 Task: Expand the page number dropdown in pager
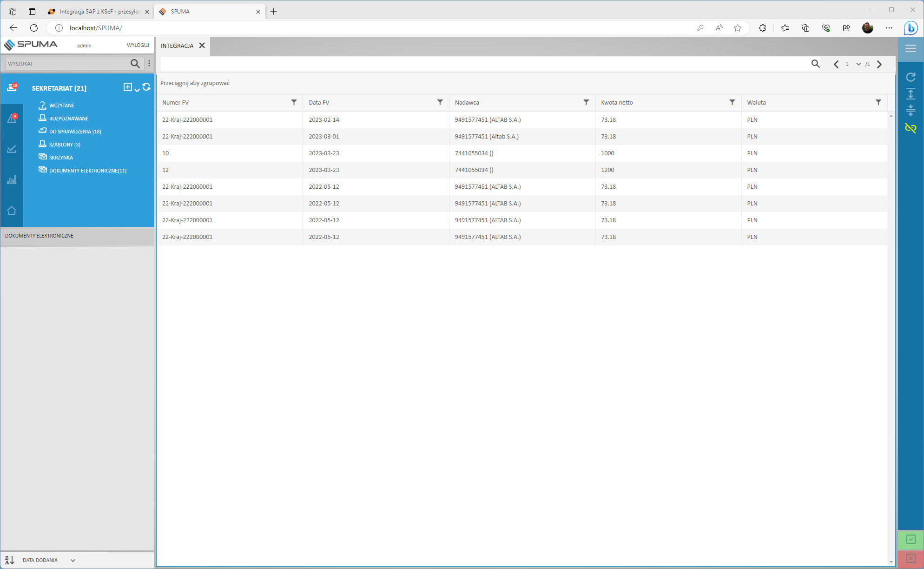pyautogui.click(x=858, y=64)
